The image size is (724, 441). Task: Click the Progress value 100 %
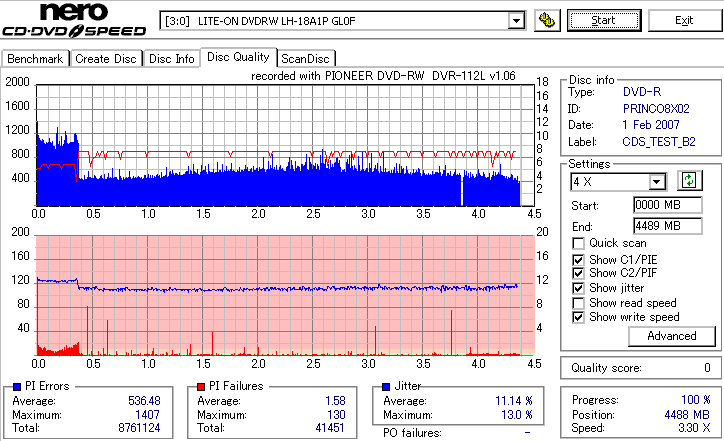point(696,400)
